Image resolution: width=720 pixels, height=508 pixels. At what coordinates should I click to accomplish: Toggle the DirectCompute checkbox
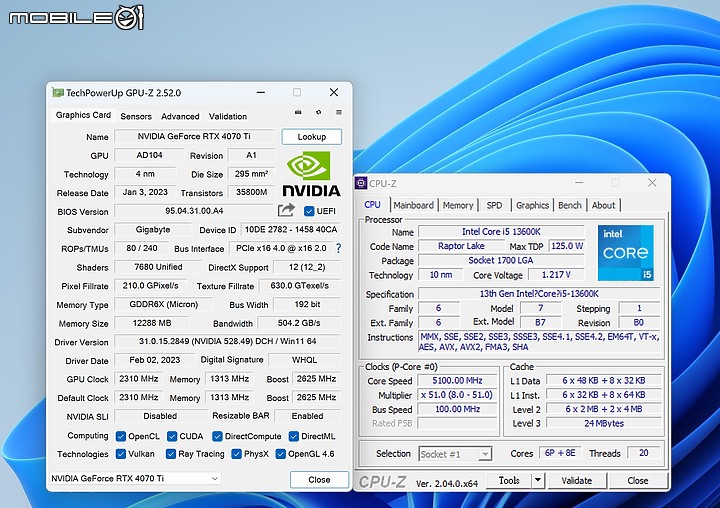point(217,436)
